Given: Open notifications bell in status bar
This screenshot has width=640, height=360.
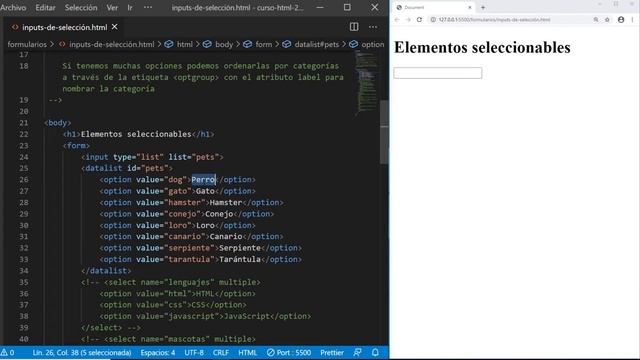Looking at the screenshot, I should coord(375,353).
